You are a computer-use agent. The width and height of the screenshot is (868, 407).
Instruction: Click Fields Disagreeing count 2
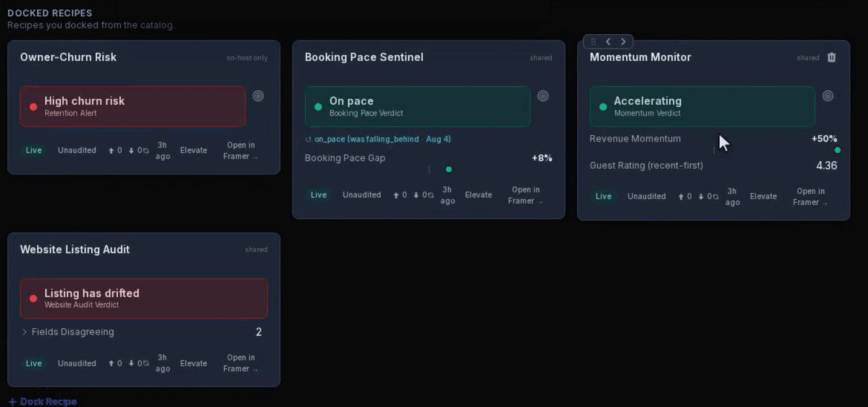click(259, 332)
